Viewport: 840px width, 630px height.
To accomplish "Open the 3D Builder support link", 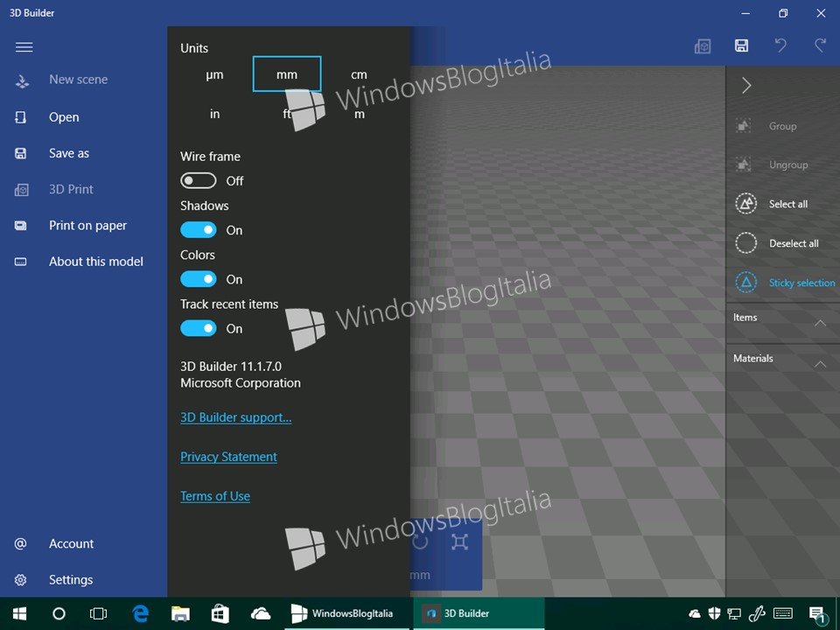I will 235,417.
